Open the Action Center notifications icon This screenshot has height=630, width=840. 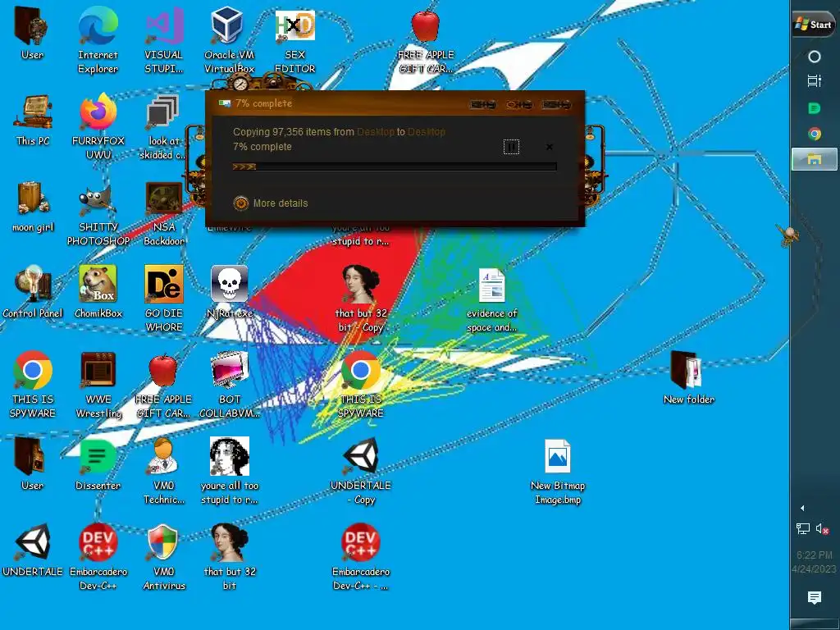pyautogui.click(x=815, y=598)
